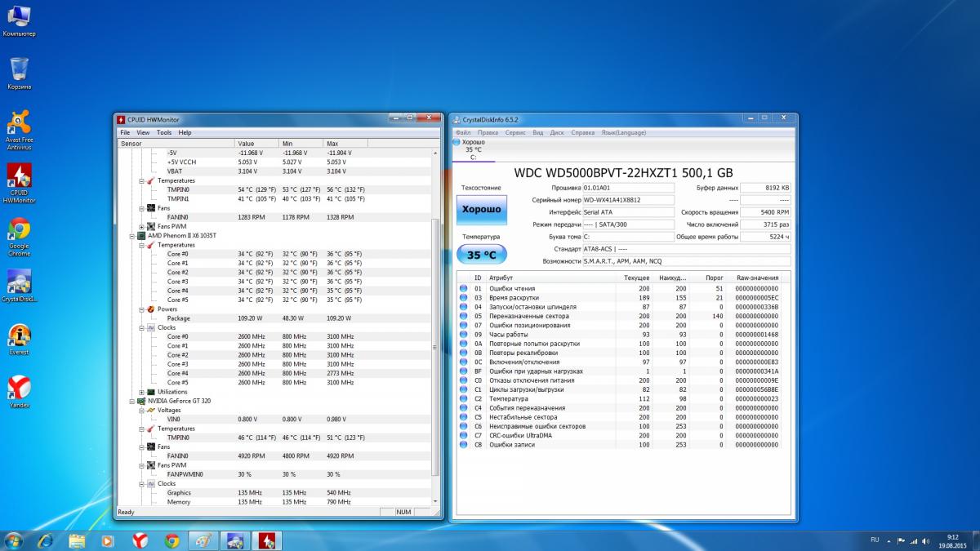Expand the motherboard Fans PWM node
The width and height of the screenshot is (980, 551).
coord(141,226)
